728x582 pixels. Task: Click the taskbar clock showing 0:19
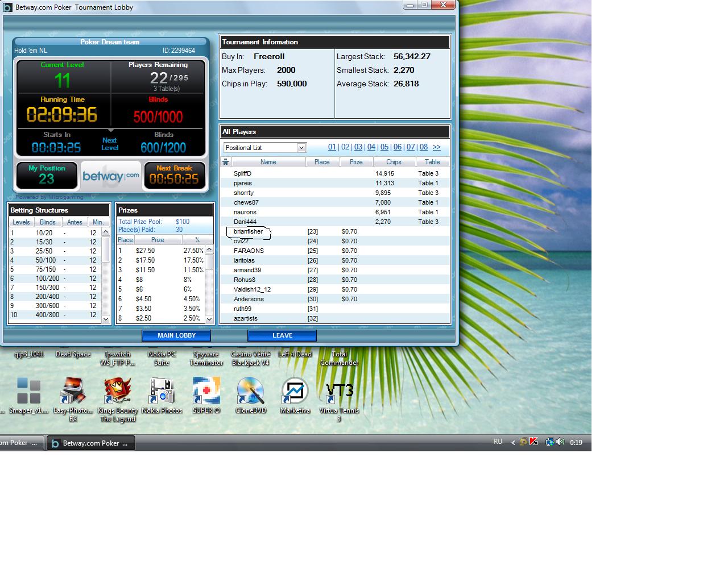576,442
